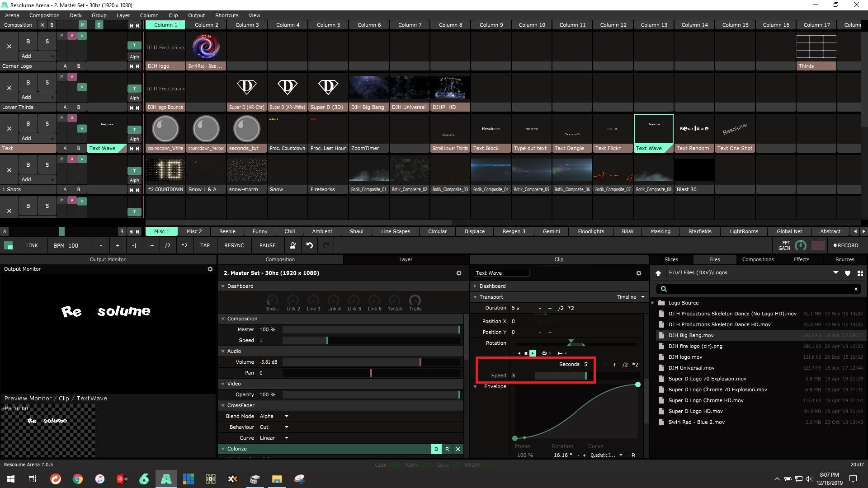Open clip settings gear for Text Wave

[638, 273]
